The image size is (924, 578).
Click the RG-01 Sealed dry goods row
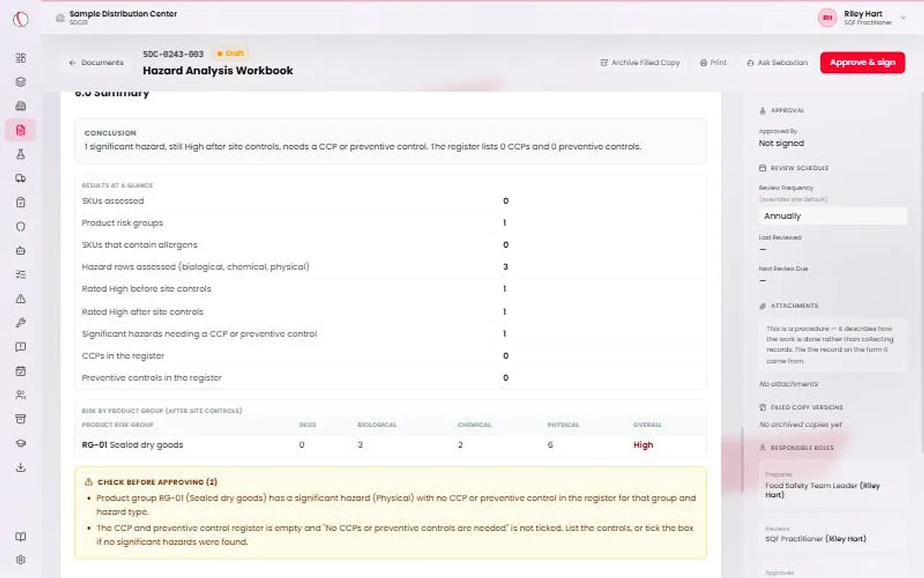[391, 445]
